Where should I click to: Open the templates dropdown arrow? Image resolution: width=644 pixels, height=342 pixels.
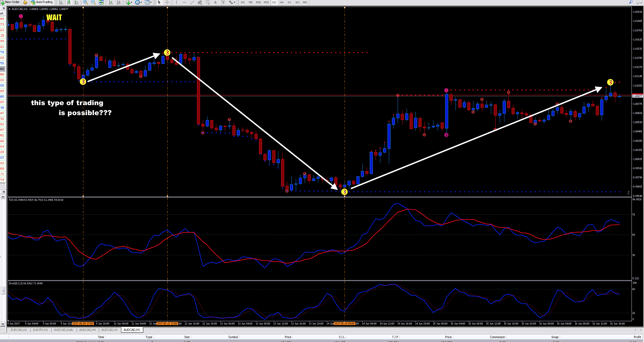(151, 2)
